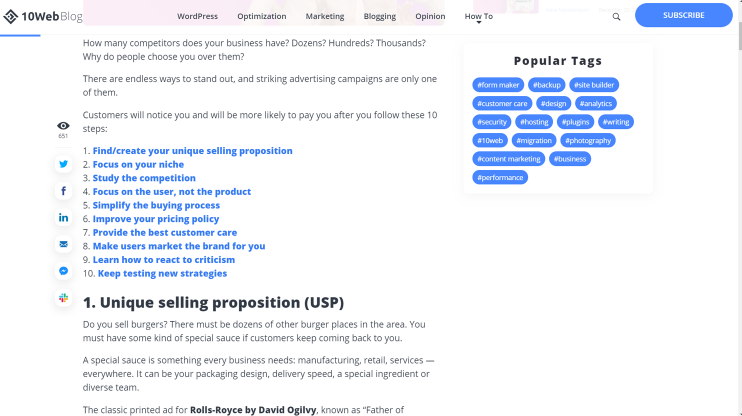Open the Optimization category
The height and width of the screenshot is (416, 742).
tap(262, 16)
